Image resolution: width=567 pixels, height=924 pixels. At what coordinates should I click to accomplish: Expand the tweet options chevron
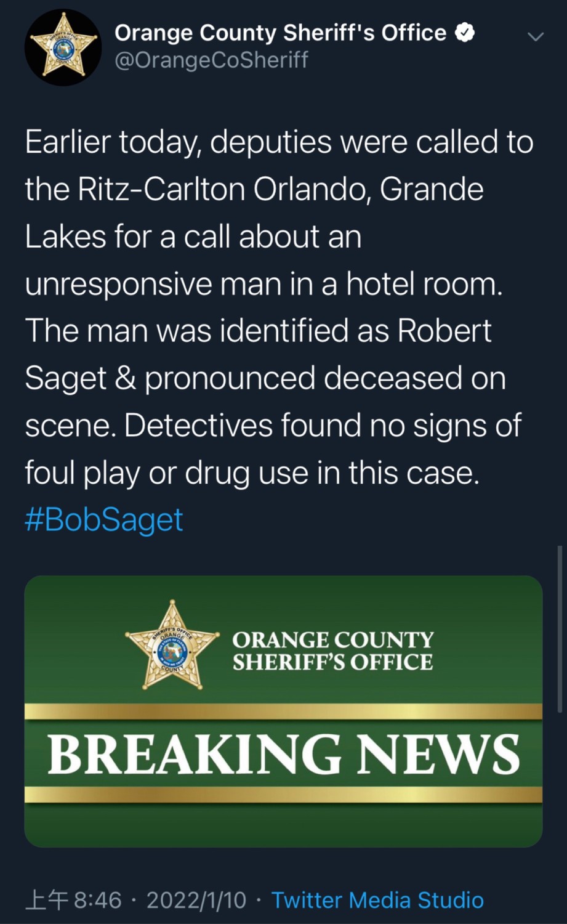coord(536,37)
